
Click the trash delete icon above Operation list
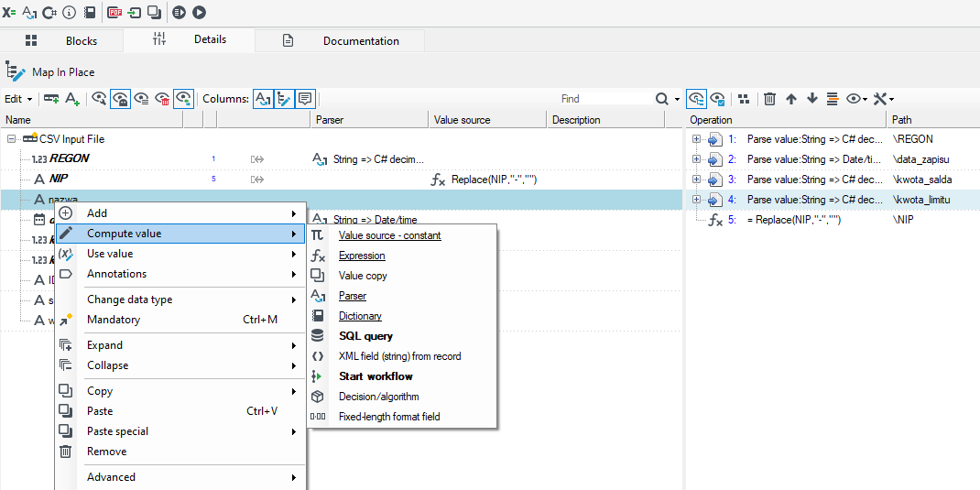770,99
